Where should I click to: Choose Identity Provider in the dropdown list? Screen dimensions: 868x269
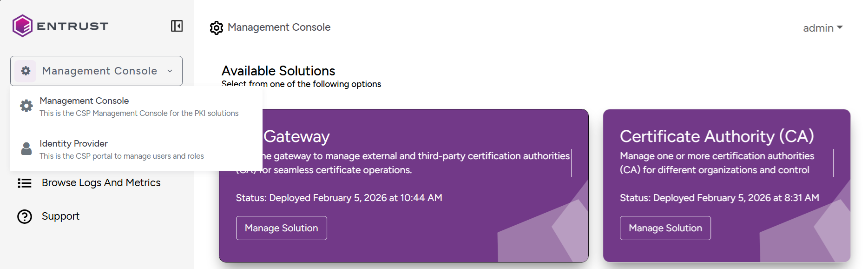click(x=73, y=144)
